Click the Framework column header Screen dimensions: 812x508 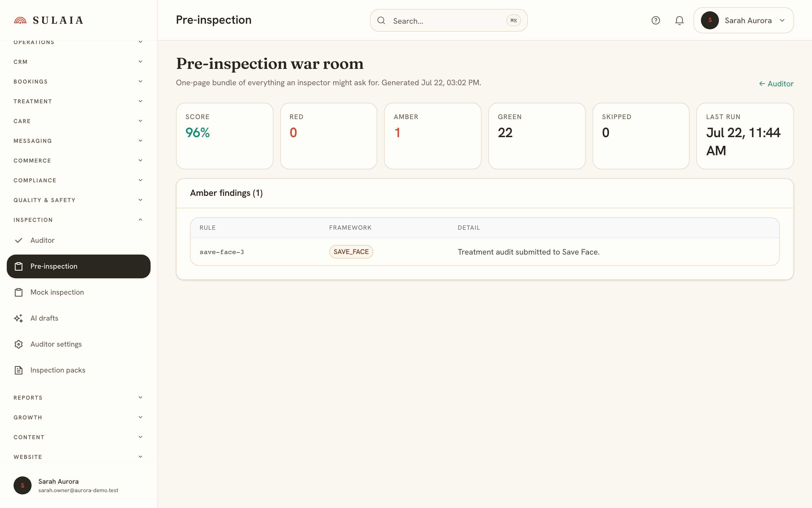tap(350, 228)
